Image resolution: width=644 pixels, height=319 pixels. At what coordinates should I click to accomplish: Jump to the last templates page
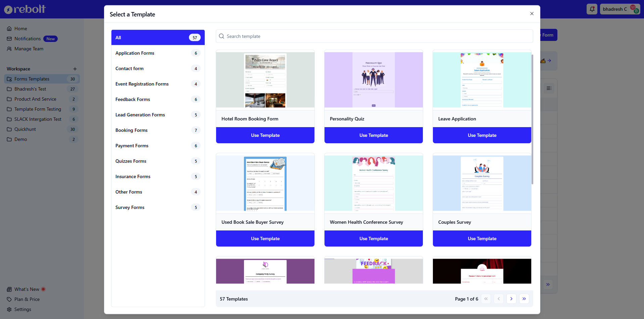pos(524,299)
